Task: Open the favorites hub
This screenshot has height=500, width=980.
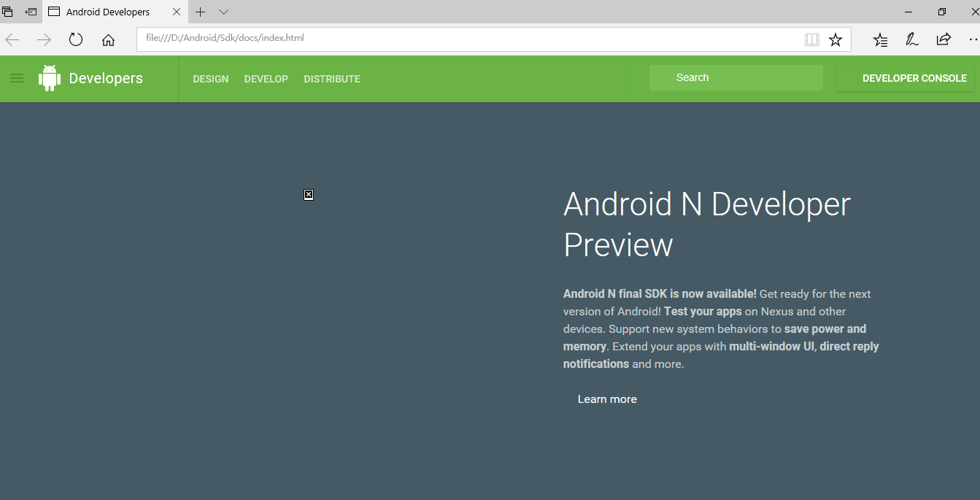Action: click(x=881, y=39)
